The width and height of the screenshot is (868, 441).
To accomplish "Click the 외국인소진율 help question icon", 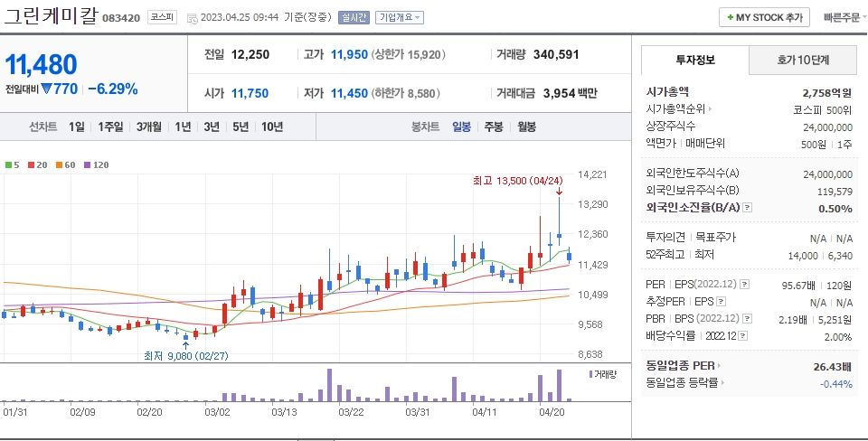I will [x=748, y=208].
